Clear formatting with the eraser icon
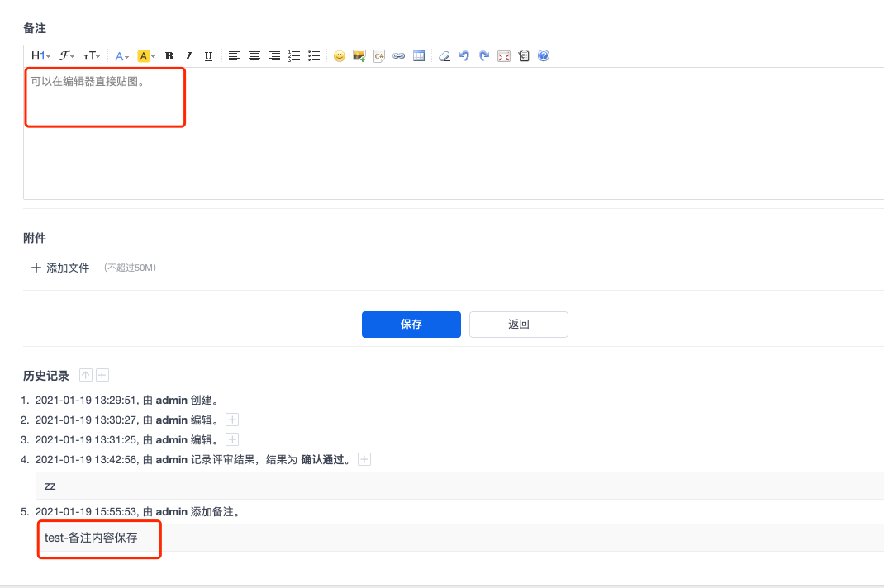Screen dimensions: 884x588 pos(444,56)
